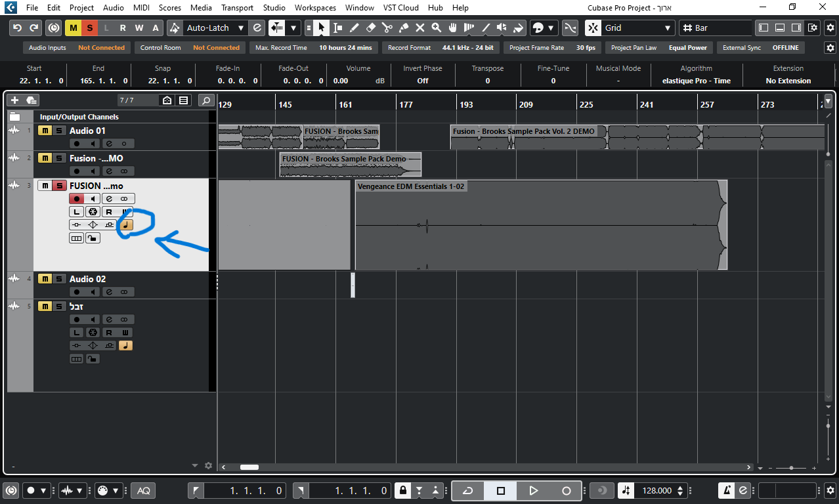Open Edit Channel Settings on Audio 01
The width and height of the screenshot is (839, 504).
pos(109,144)
